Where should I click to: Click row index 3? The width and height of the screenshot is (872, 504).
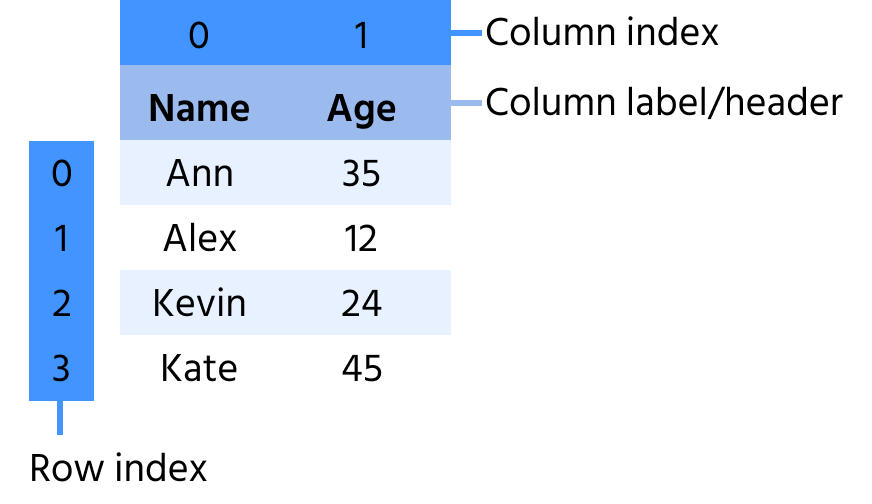click(62, 369)
